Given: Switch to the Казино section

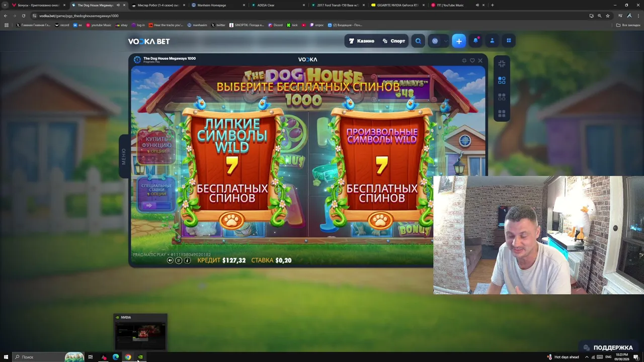Looking at the screenshot, I should coord(362,41).
